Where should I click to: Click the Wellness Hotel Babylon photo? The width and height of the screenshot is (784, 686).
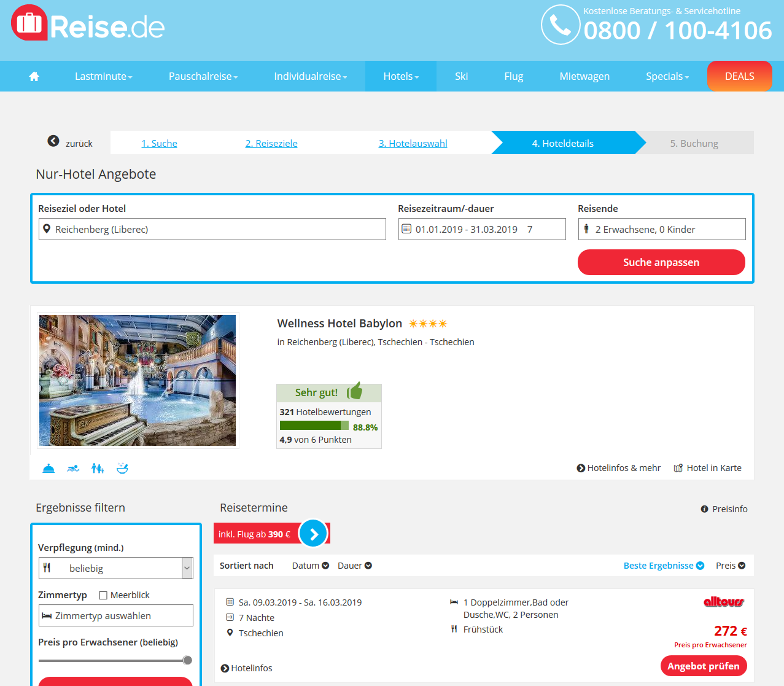(138, 381)
